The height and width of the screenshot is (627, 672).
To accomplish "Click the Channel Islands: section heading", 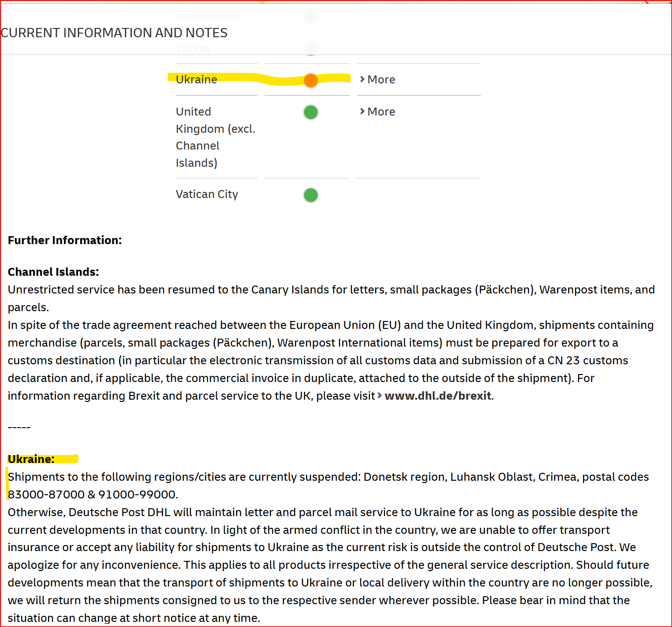I will 54,272.
